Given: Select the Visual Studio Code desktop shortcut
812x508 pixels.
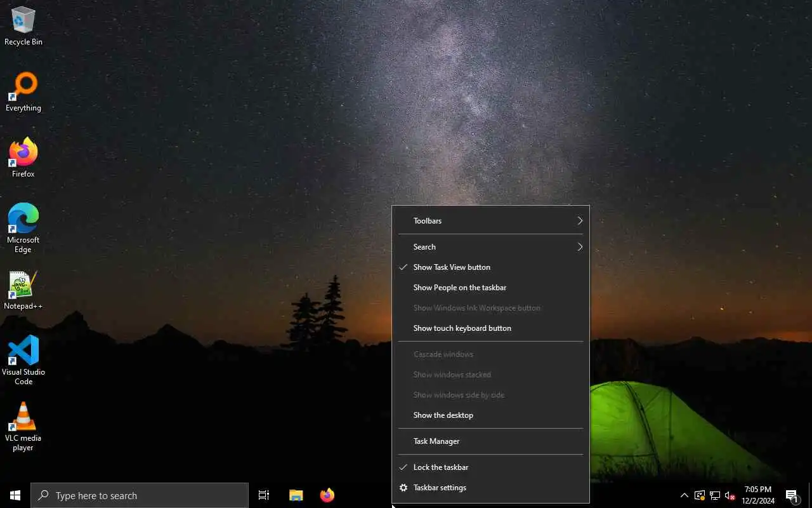Looking at the screenshot, I should [23, 361].
